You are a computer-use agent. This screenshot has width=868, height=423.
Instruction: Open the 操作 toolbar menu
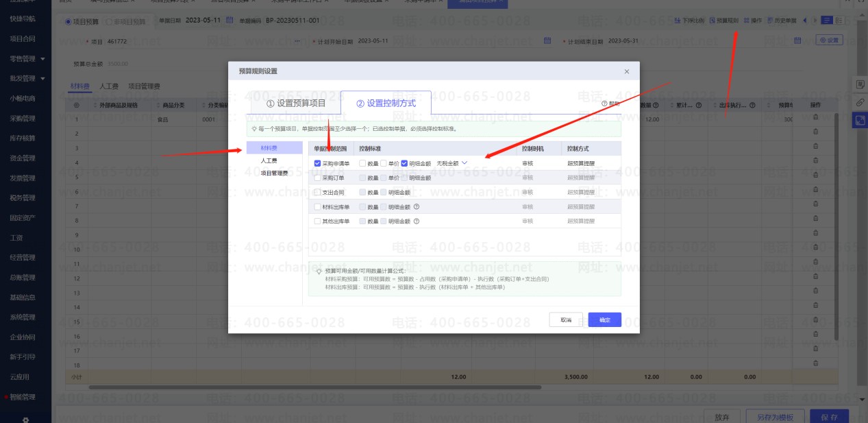tap(752, 21)
